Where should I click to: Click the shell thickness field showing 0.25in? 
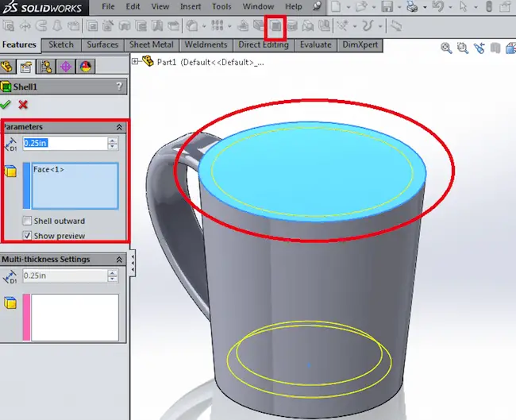pos(65,143)
